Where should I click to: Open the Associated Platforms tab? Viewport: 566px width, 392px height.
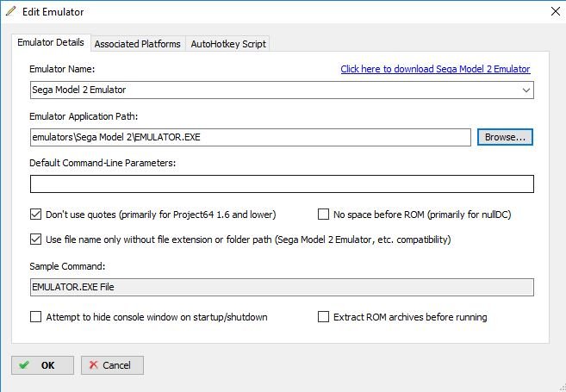[x=138, y=44]
